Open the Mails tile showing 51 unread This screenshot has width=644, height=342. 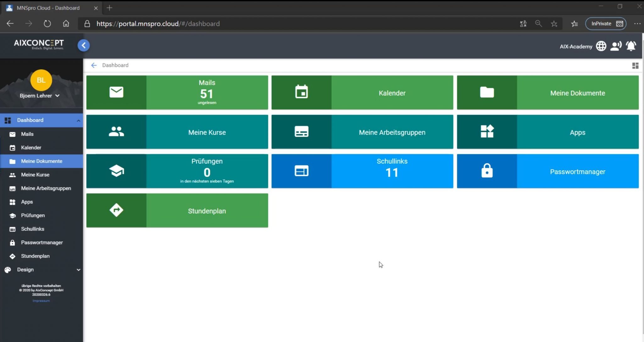pos(207,92)
